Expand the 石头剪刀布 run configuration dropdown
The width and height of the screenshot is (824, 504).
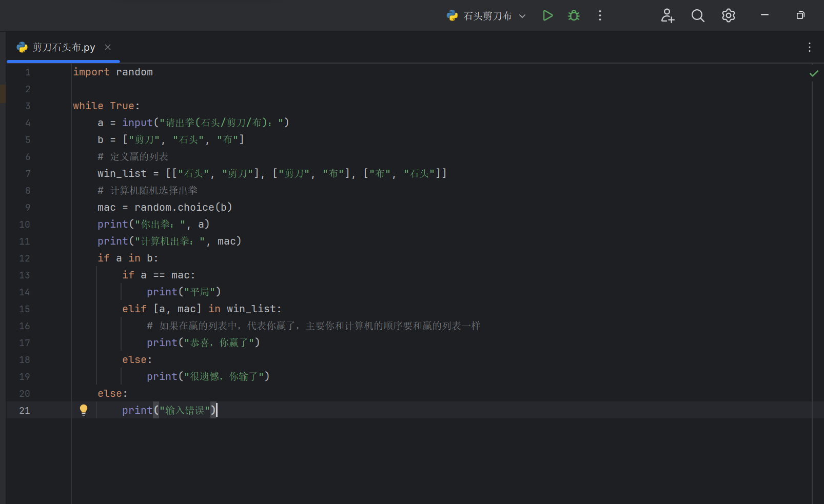click(522, 16)
